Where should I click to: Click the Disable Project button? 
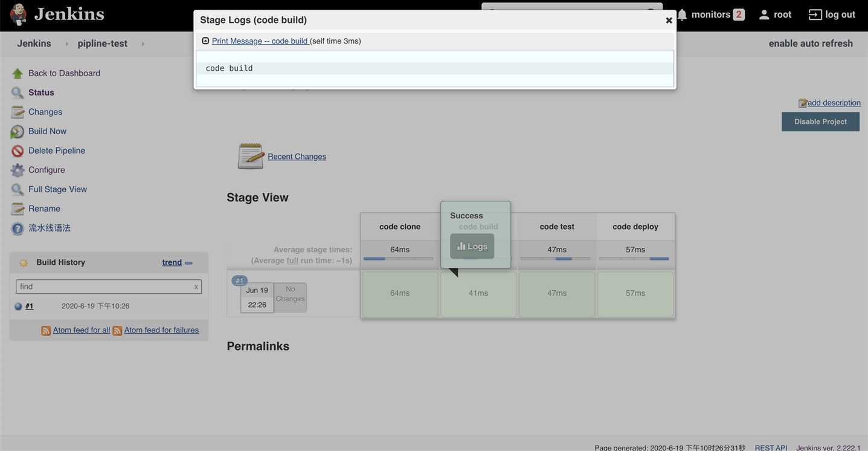tap(820, 122)
